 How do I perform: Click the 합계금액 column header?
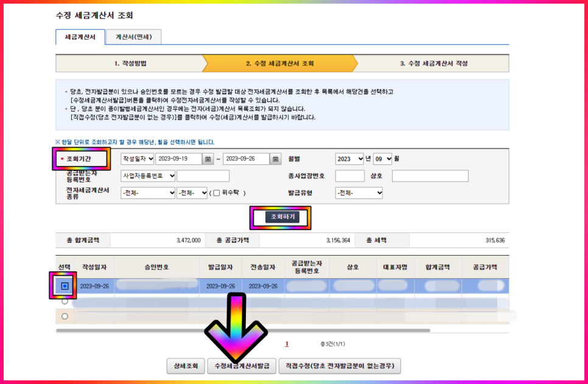click(438, 267)
